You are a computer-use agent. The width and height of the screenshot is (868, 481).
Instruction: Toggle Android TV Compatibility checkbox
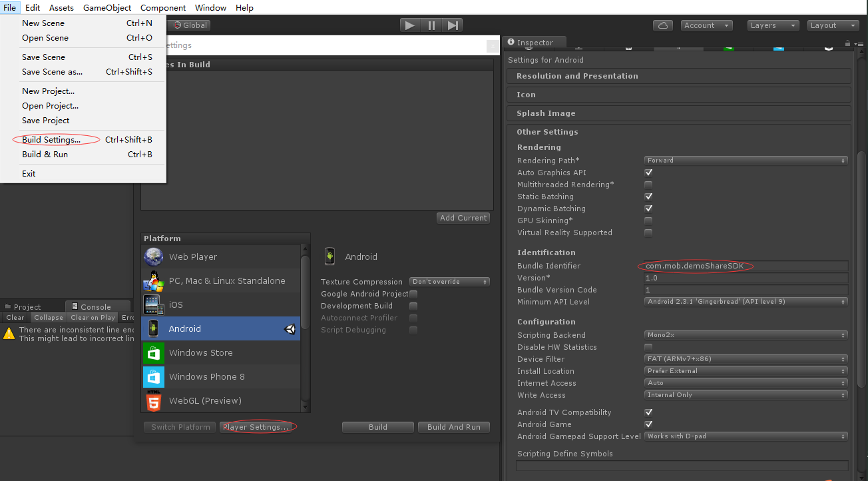[648, 412]
